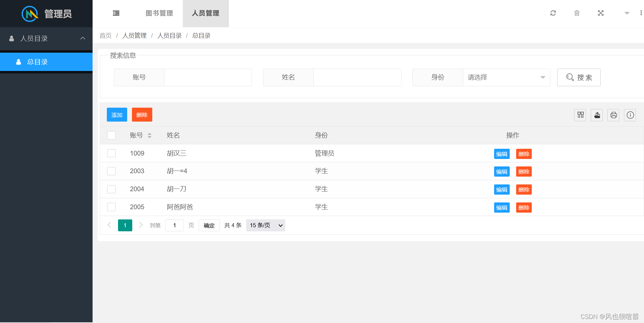Viewport: 644px width, 323px height.
Task: Check the row for account 2003
Action: pyautogui.click(x=111, y=171)
